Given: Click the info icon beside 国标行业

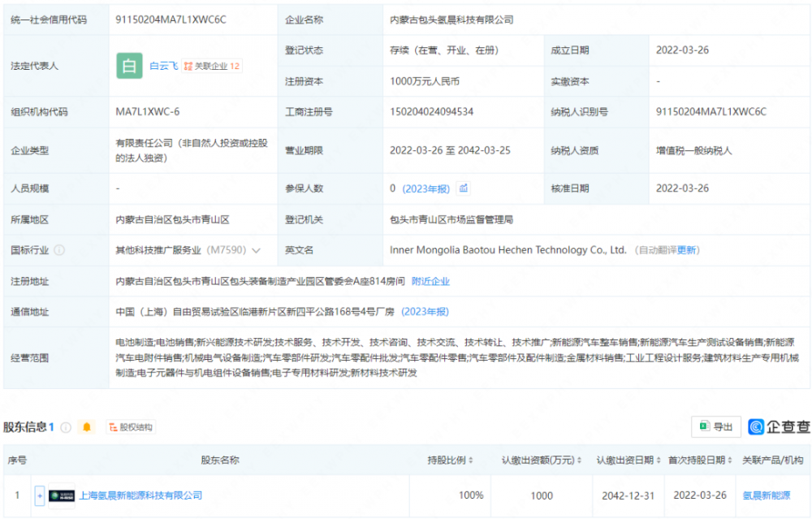Looking at the screenshot, I should pyautogui.click(x=59, y=250).
